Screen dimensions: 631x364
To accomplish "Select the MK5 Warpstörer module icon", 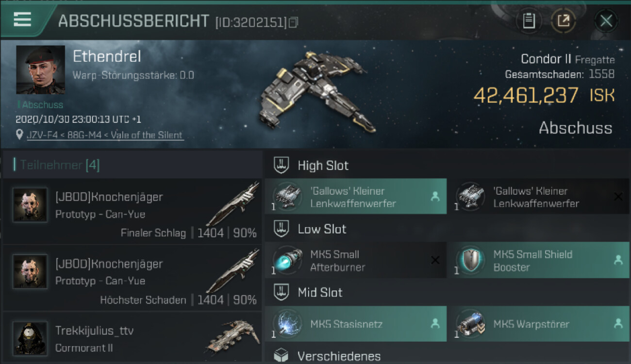I will pyautogui.click(x=470, y=324).
